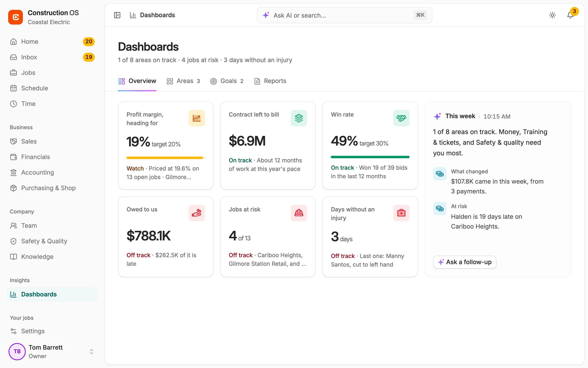588x368 pixels.
Task: Click the 49% win rate value
Action: pyautogui.click(x=344, y=141)
